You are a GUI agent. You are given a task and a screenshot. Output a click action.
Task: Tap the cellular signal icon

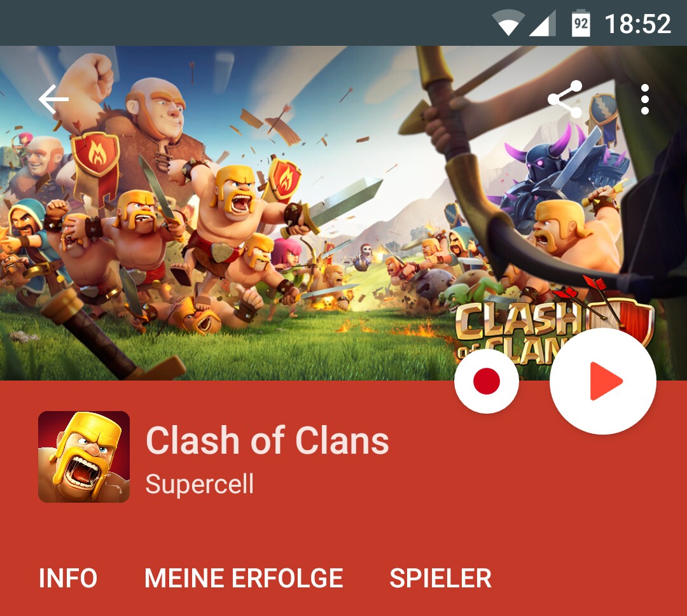coord(543,23)
